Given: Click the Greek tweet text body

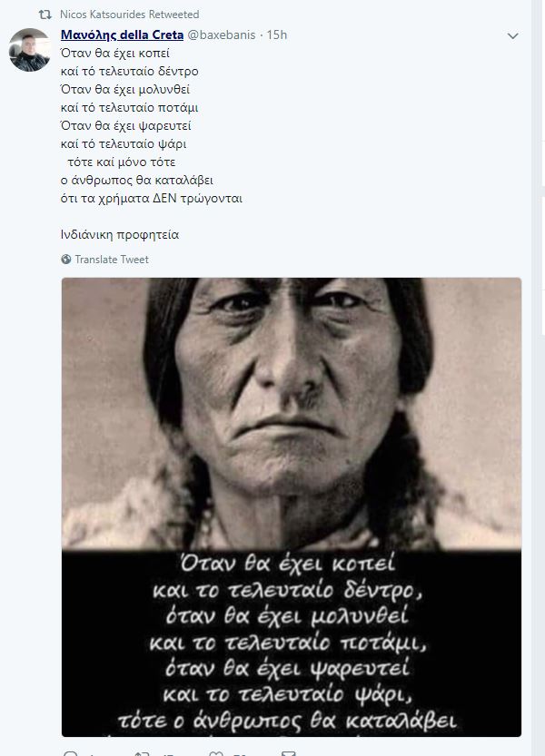Looking at the screenshot, I should click(152, 125).
